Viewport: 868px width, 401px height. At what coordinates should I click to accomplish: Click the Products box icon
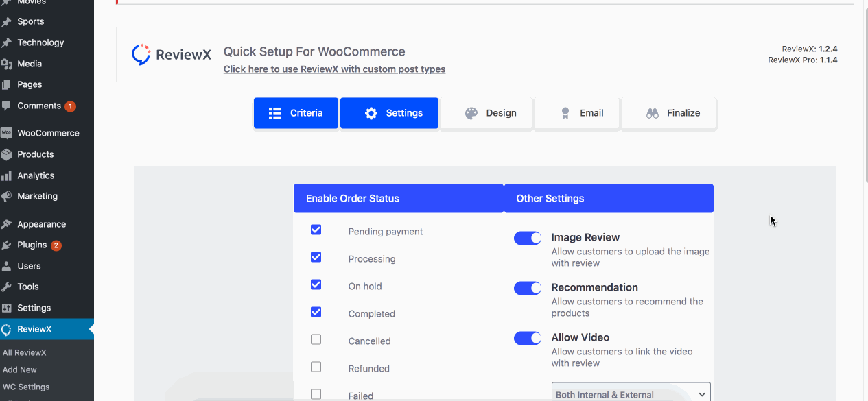click(7, 154)
